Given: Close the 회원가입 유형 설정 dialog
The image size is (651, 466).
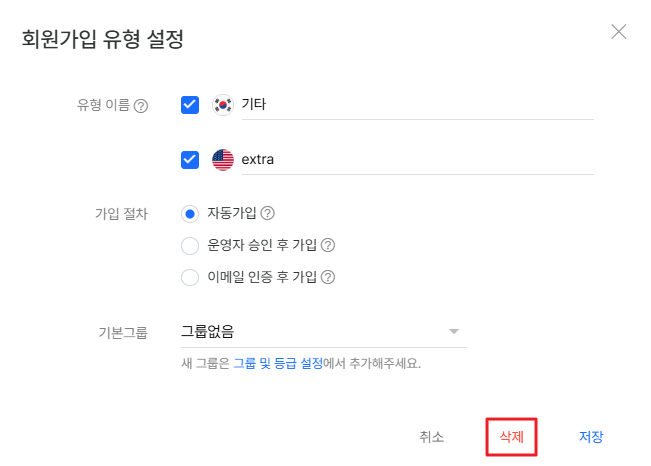Looking at the screenshot, I should coord(619,32).
